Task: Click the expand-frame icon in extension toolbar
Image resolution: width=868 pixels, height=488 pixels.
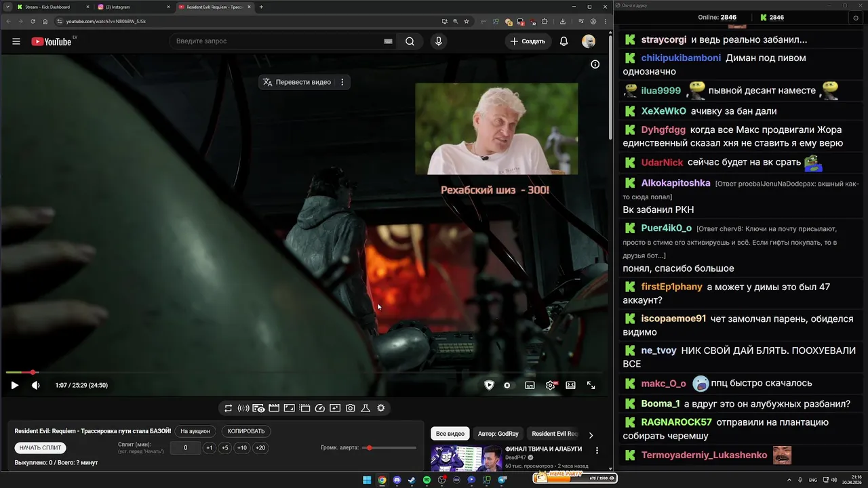Action: [x=289, y=408]
